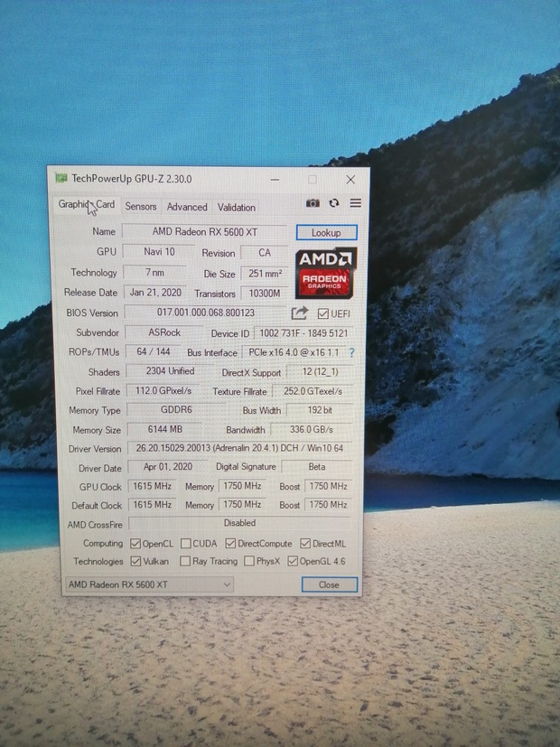Open the Validation tab
Image resolution: width=560 pixels, height=747 pixels.
(x=236, y=207)
